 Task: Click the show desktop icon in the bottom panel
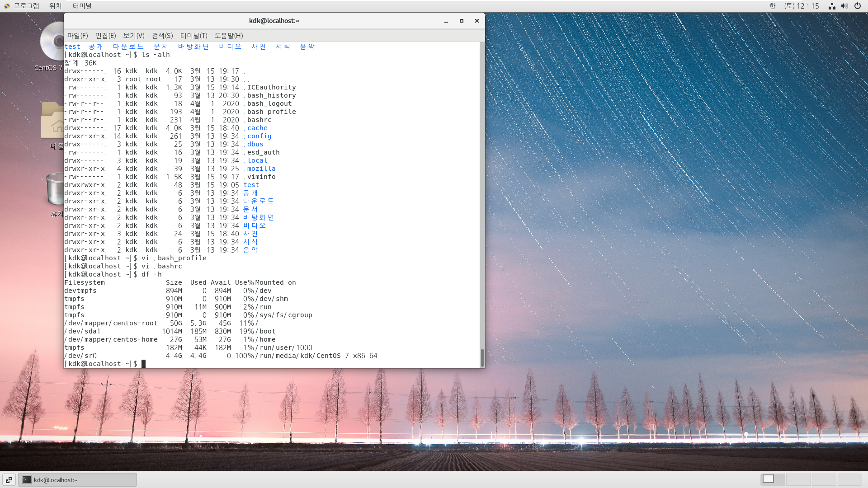tap(9, 480)
